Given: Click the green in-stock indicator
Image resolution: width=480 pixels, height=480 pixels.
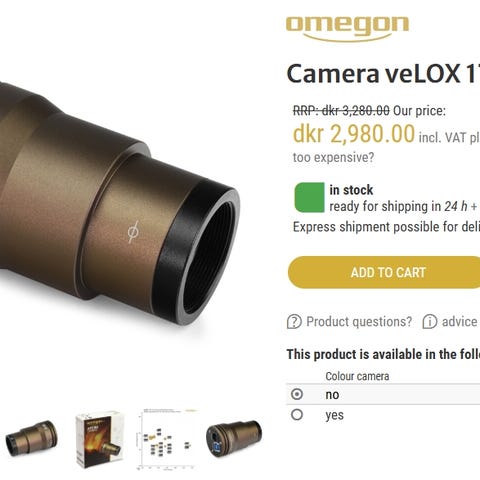Looking at the screenshot, I should point(309,197).
